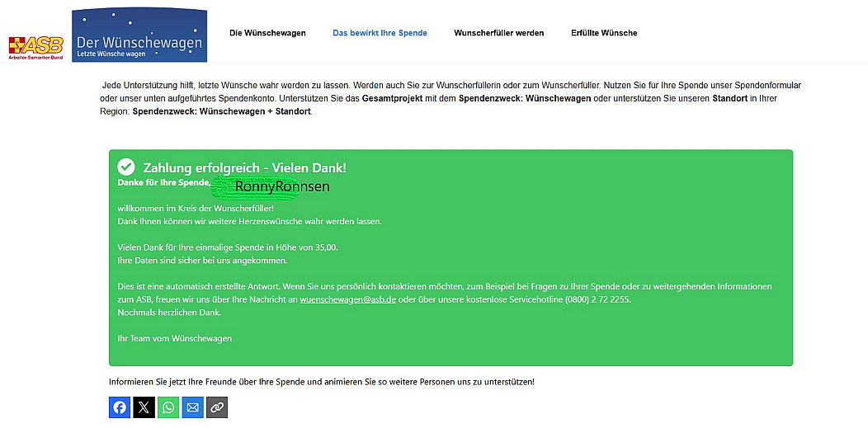Share the donation by email icon

pyautogui.click(x=192, y=407)
